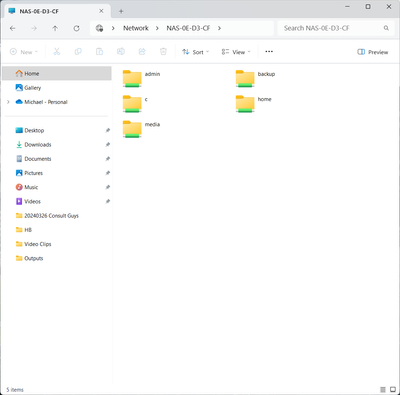
Task: Open the backup shared folder icon
Action: point(245,79)
